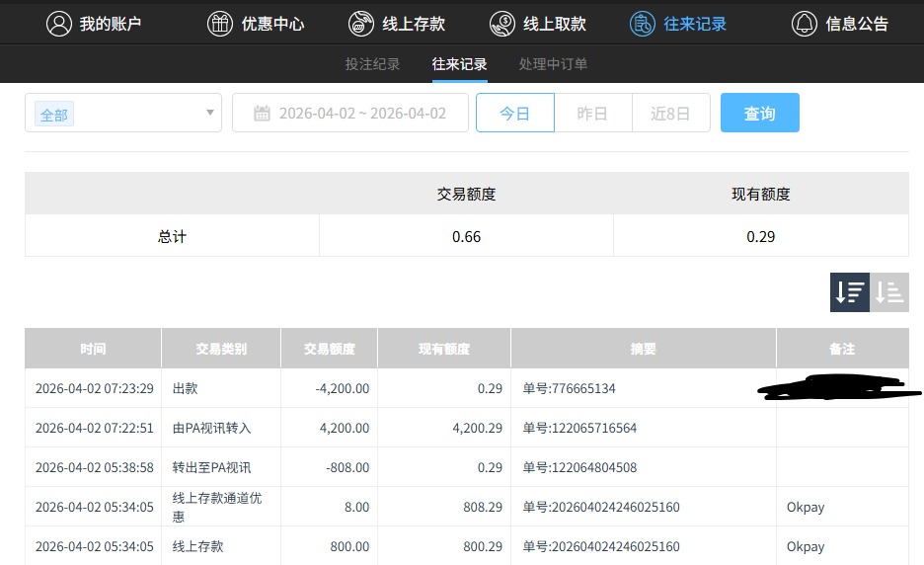Image resolution: width=924 pixels, height=565 pixels.
Task: Open the 全部 transaction type combo box
Action: (118, 114)
